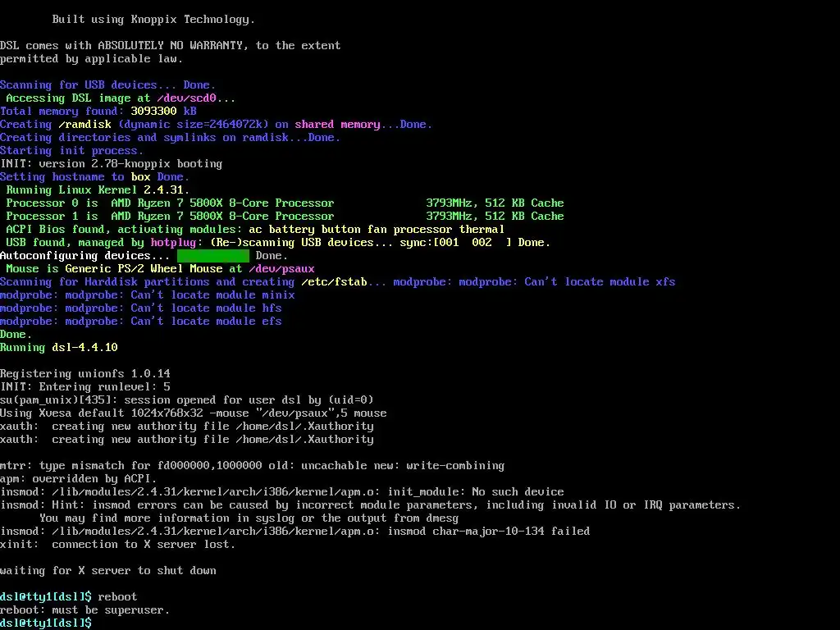Image resolution: width=840 pixels, height=630 pixels.
Task: Click the typed 'reboot' command
Action: click(x=117, y=597)
